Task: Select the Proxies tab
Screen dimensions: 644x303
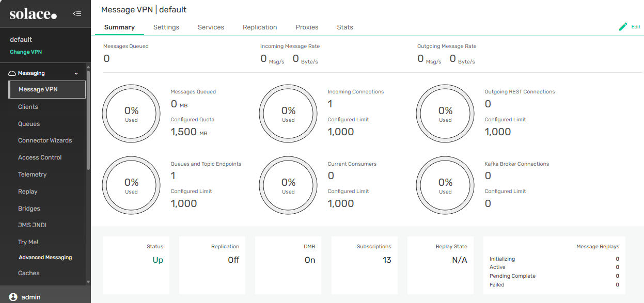Action: 307,27
